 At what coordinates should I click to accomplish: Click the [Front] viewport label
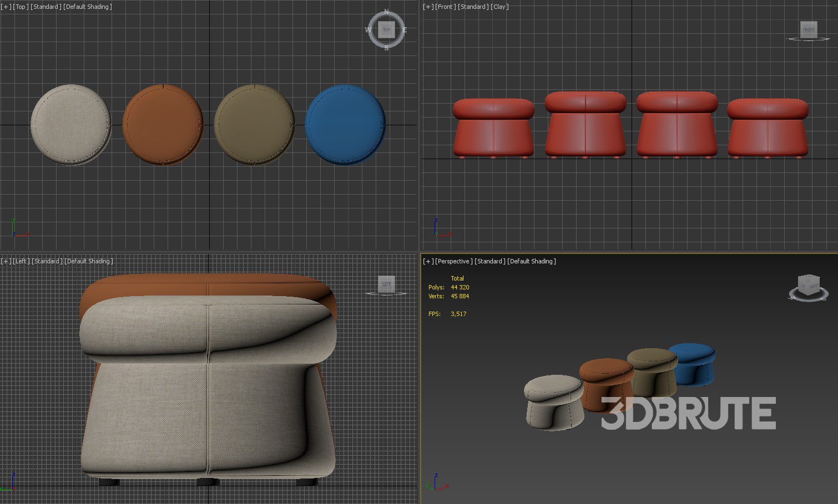click(445, 7)
